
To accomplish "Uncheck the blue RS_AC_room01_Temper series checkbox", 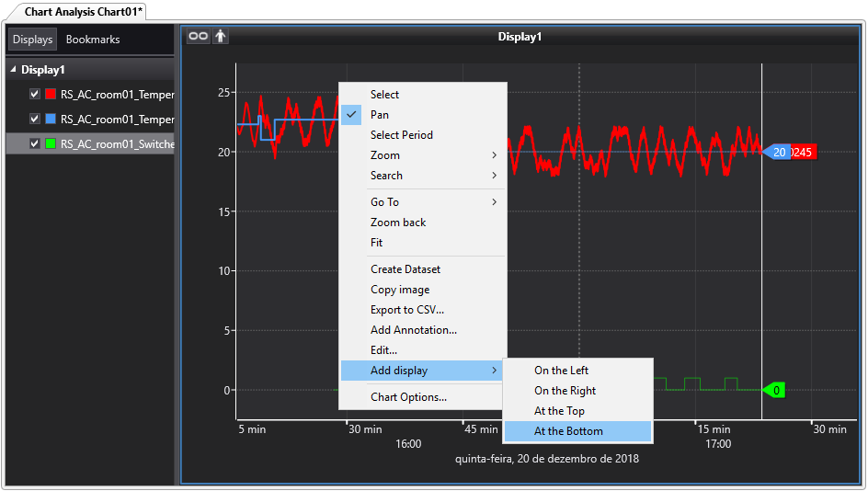I will [35, 119].
